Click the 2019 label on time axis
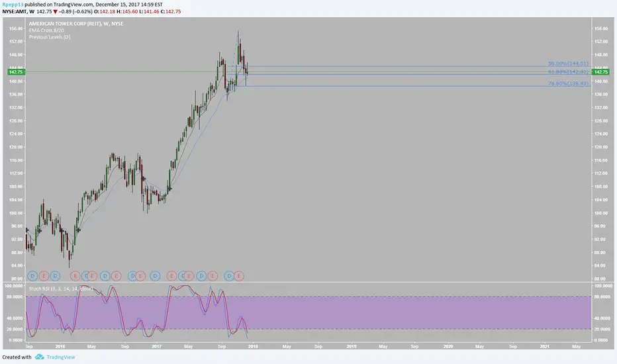The height and width of the screenshot is (364, 617). 352,347
